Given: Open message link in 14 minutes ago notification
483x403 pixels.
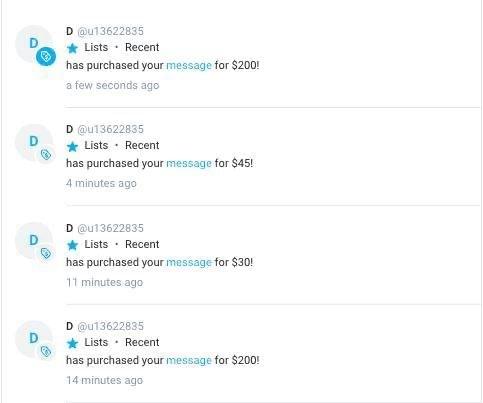Looking at the screenshot, I should (x=189, y=360).
